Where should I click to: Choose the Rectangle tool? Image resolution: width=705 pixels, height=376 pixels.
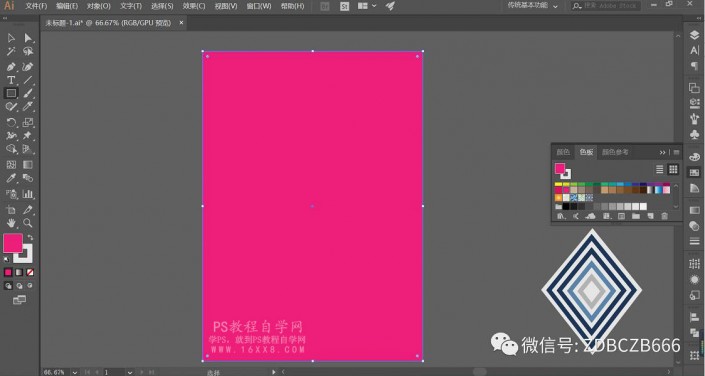tap(11, 93)
